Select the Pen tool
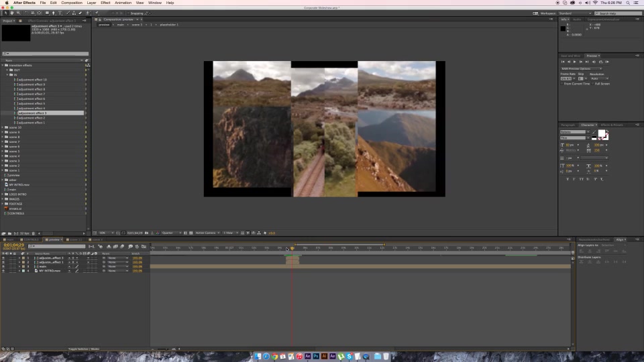Screen dimensions: 644x362 (x=54, y=13)
